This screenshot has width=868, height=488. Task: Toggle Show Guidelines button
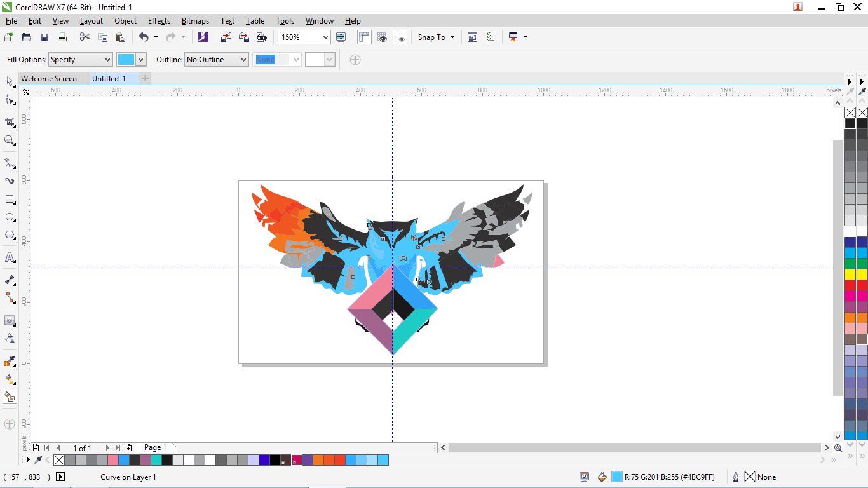click(x=400, y=37)
